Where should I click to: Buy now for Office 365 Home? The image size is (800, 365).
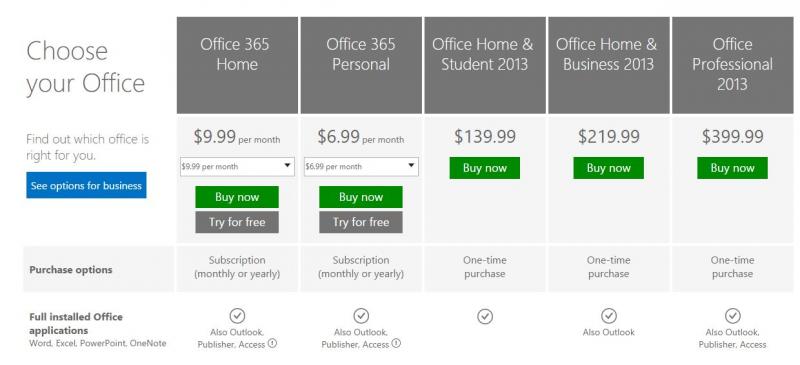(x=237, y=197)
